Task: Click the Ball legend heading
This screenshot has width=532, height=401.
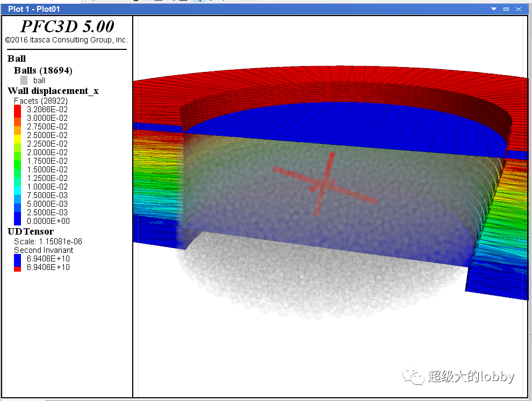Action: pos(17,59)
